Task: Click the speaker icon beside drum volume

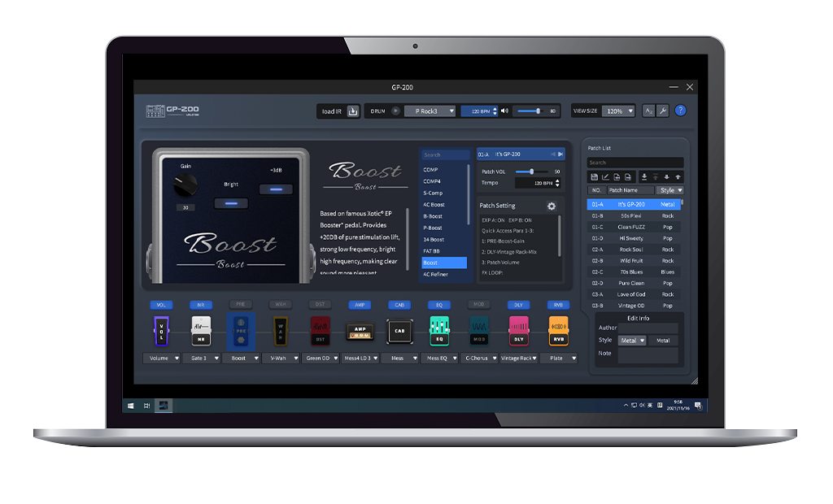Action: pos(504,111)
